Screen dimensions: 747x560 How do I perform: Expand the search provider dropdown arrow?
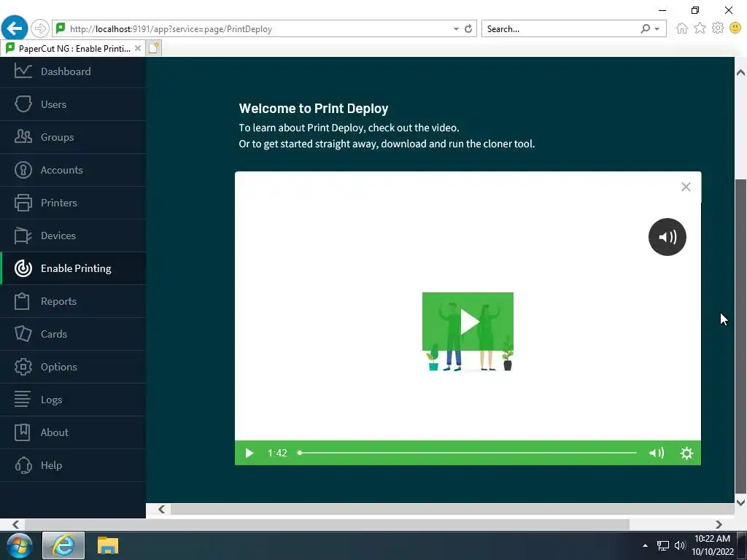(657, 29)
